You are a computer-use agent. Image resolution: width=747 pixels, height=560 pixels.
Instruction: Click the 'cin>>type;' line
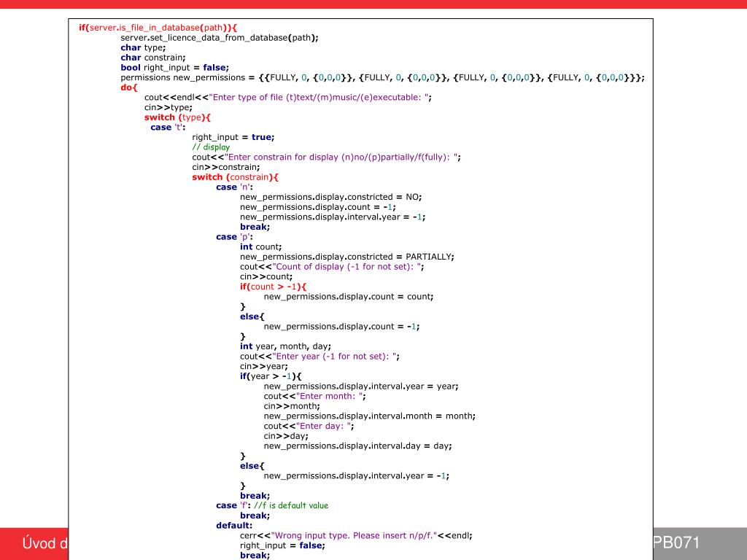tap(169, 108)
